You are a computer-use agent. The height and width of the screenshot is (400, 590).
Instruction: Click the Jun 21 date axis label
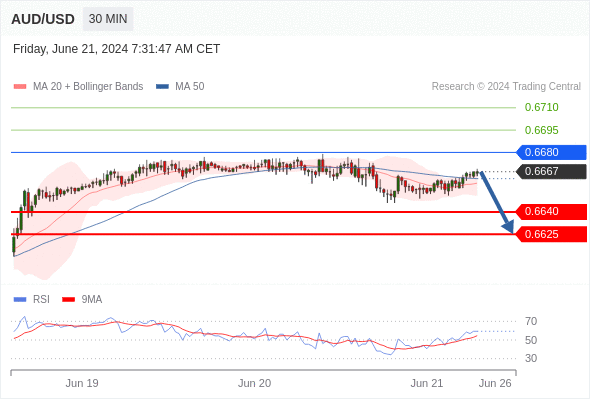click(x=427, y=383)
